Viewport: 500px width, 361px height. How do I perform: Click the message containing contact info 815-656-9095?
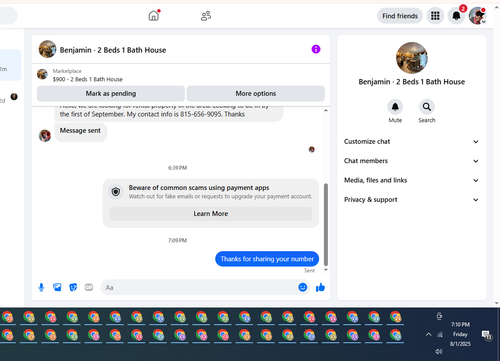click(x=169, y=113)
